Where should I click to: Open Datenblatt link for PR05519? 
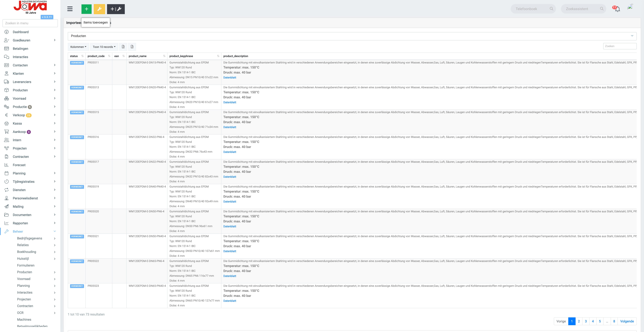230,202
